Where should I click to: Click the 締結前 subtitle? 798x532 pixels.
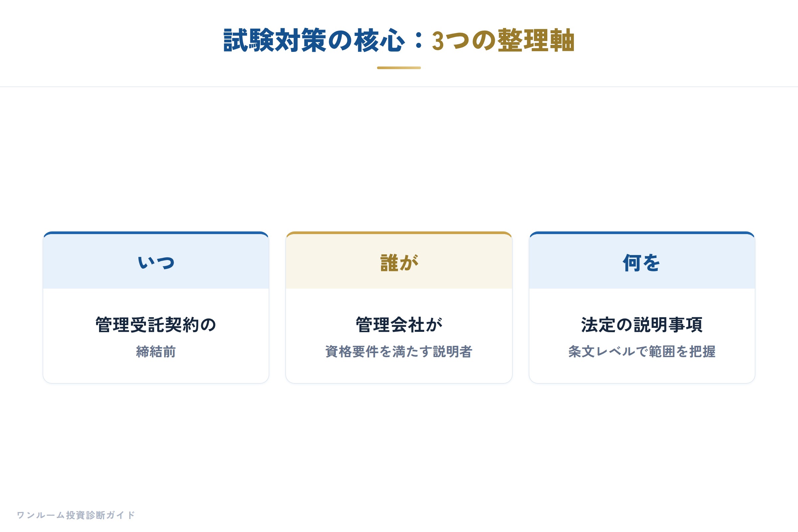point(156,351)
